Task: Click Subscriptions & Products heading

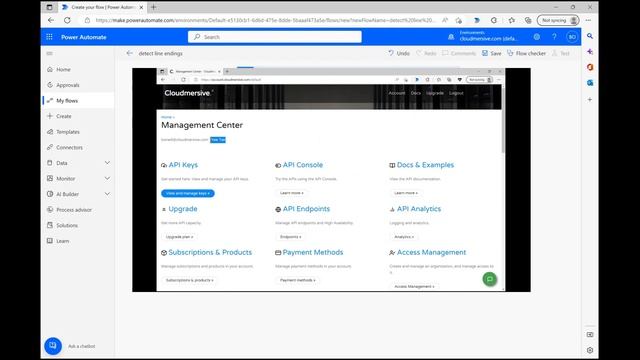Action: (x=210, y=252)
